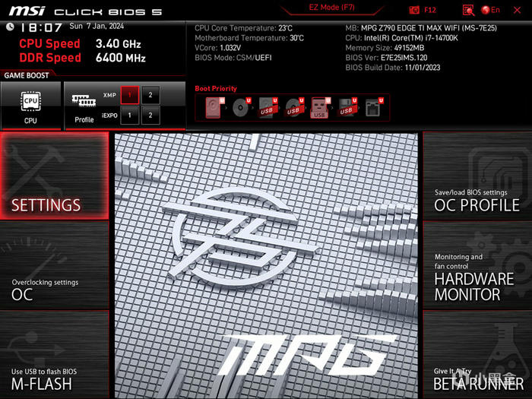This screenshot has width=532, height=399.
Task: Select USB CD/DVD boot device
Action: [295, 108]
